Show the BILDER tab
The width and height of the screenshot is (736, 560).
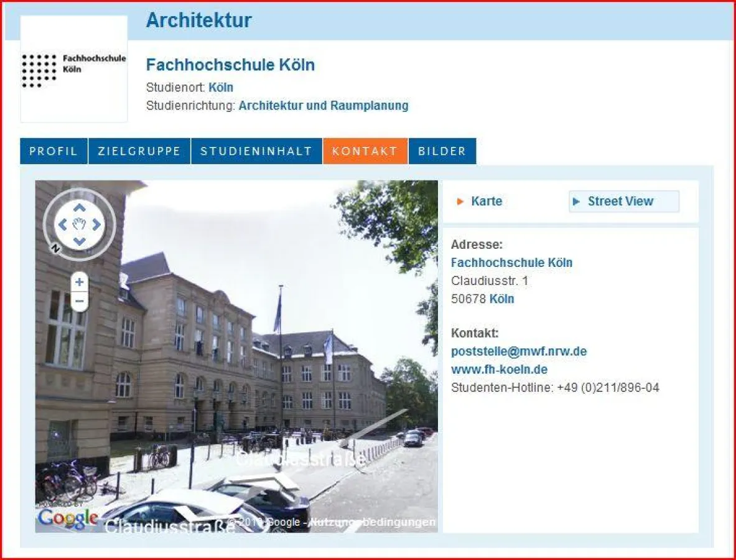coord(442,151)
